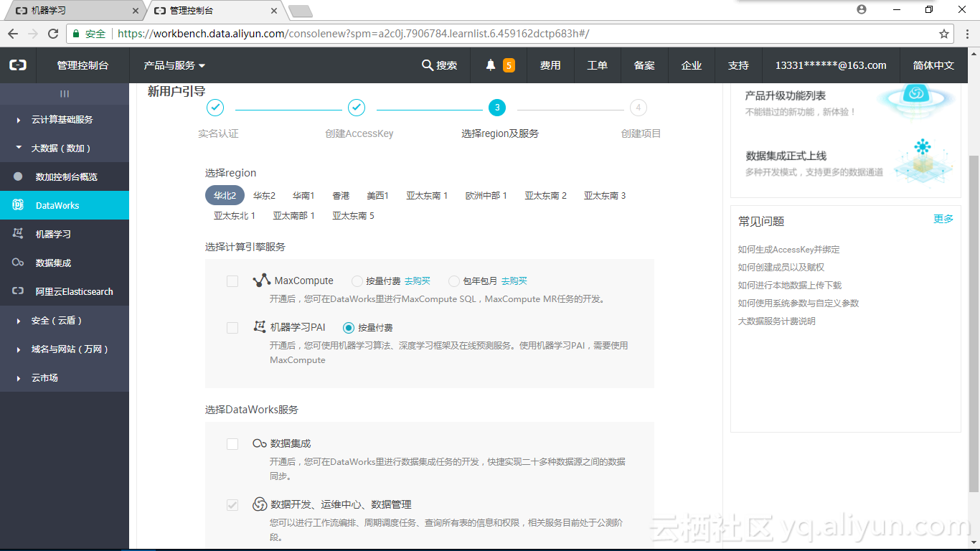The width and height of the screenshot is (980, 551).
Task: Select the 亚太东北 1 region
Action: click(x=235, y=216)
